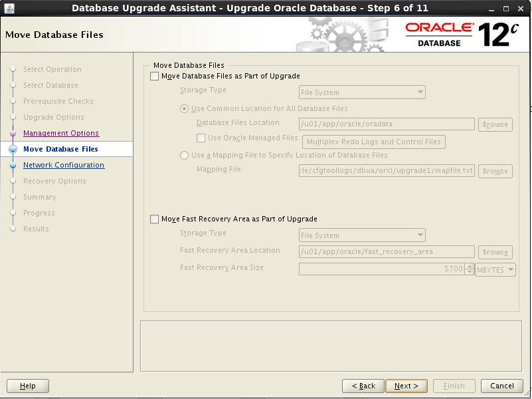Cancel the upgrade wizard
532x399 pixels.
502,386
